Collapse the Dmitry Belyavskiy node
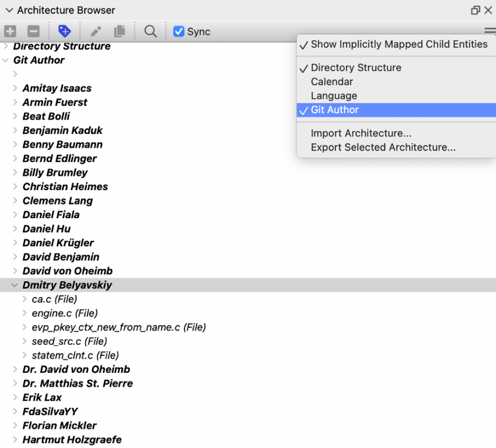 pos(15,285)
